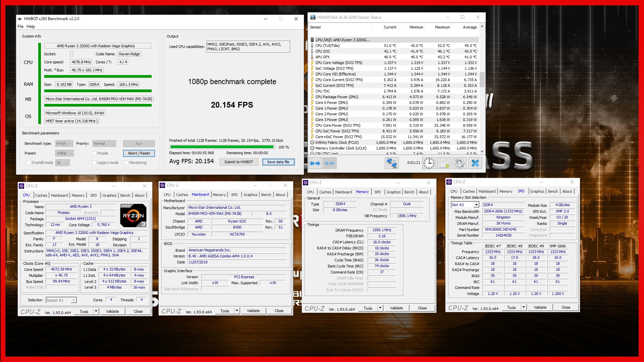Expand the Tools dropdown arrow in the CPU-Z Mainboard window
The width and height of the screenshot is (644, 362).
(x=237, y=311)
